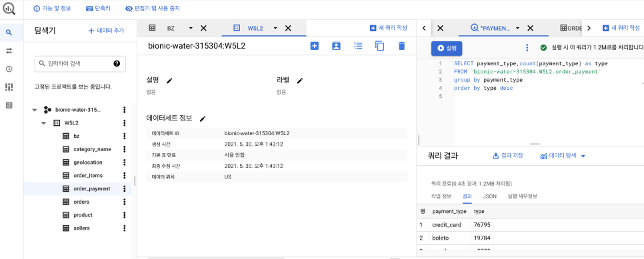Click credit_card cell in query results
Viewport: 644px width, 259px height.
(447, 225)
